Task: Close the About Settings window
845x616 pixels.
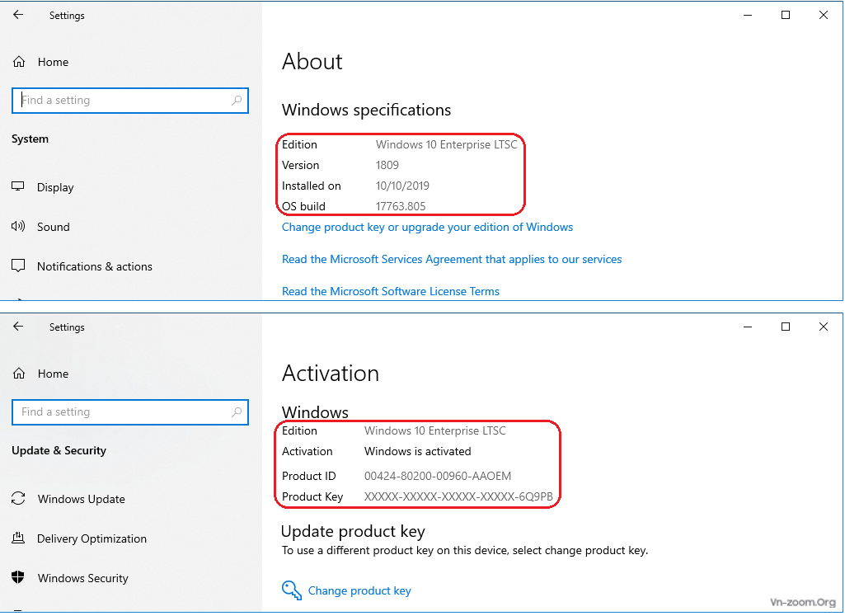Action: point(824,15)
